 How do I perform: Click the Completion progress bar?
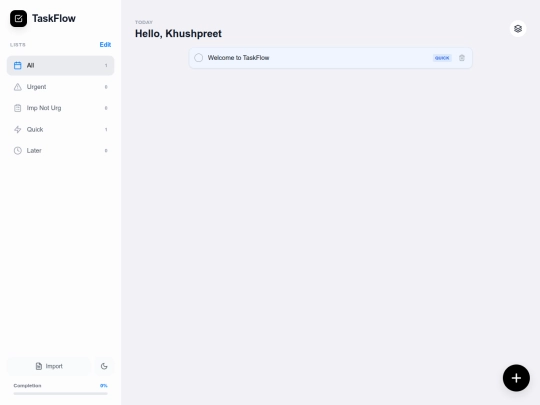60,393
